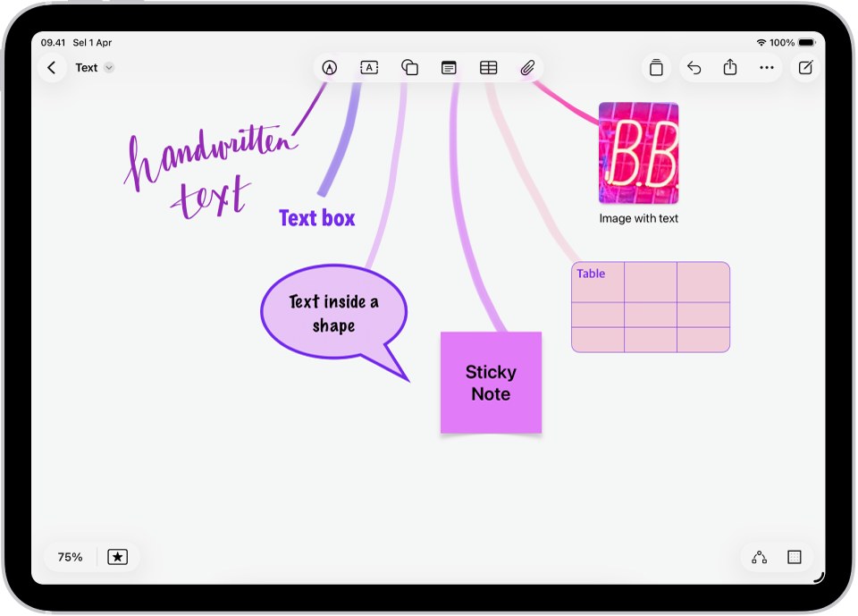This screenshot has width=858, height=616.
Task: Select the text box tool
Action: [369, 67]
